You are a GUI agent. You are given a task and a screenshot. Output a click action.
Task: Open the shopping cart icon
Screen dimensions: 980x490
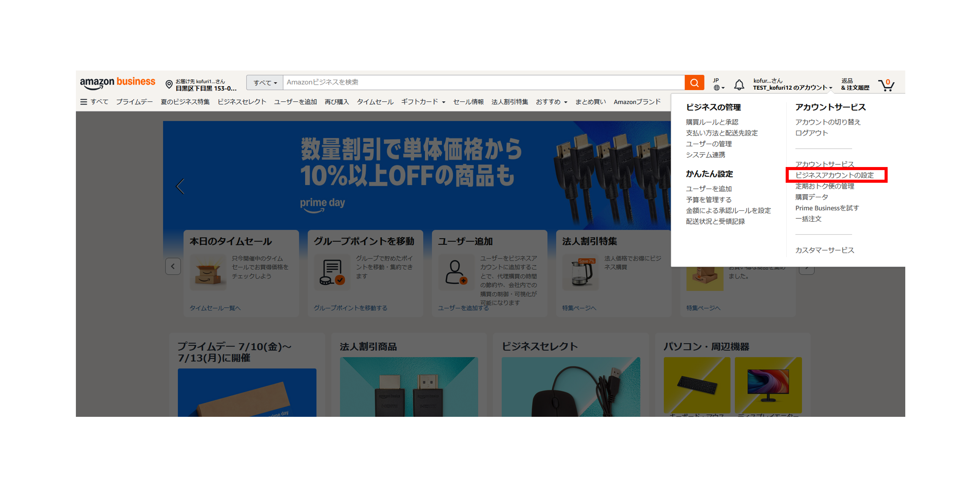(886, 84)
